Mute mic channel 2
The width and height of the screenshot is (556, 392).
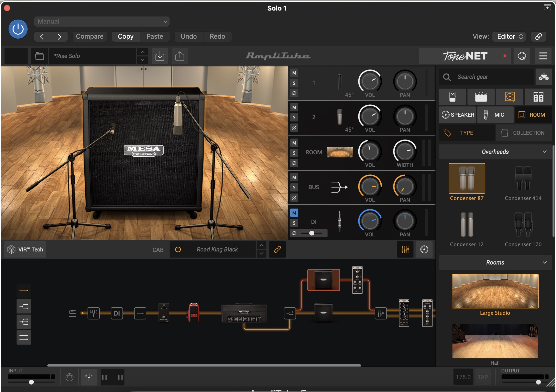click(x=294, y=107)
